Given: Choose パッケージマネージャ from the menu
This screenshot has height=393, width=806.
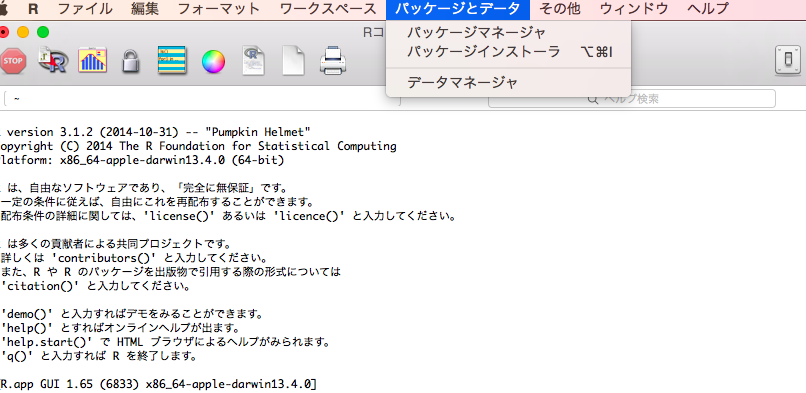Looking at the screenshot, I should (x=508, y=33).
